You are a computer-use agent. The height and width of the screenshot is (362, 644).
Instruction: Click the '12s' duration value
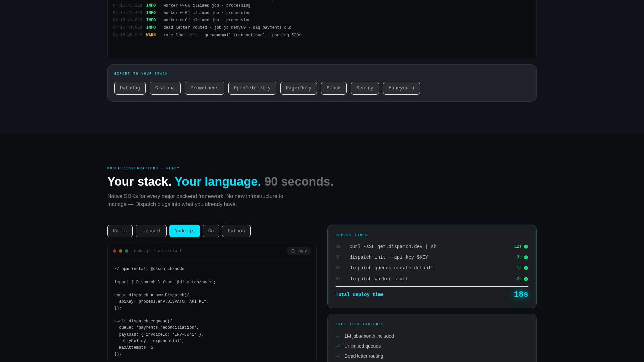click(x=518, y=247)
